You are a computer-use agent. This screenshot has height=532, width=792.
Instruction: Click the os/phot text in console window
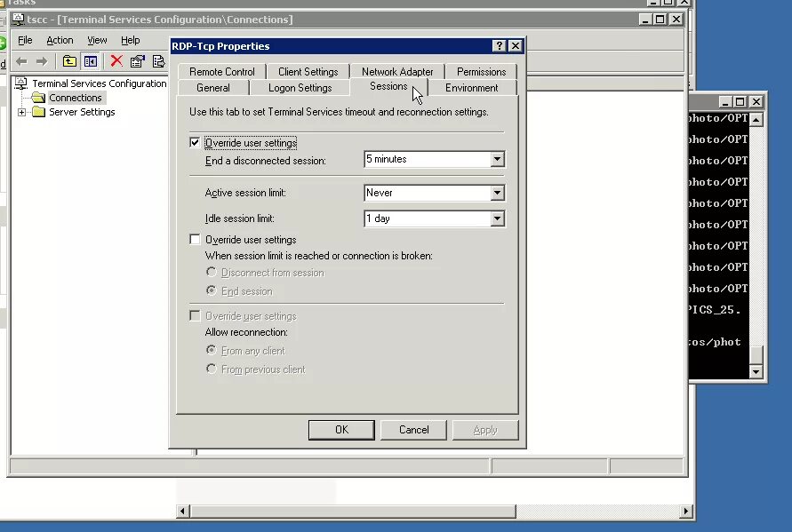715,342
